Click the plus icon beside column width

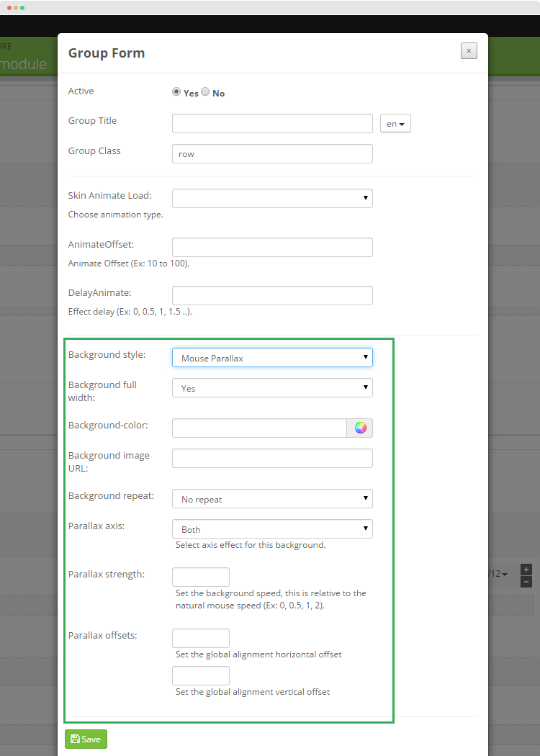coord(526,570)
